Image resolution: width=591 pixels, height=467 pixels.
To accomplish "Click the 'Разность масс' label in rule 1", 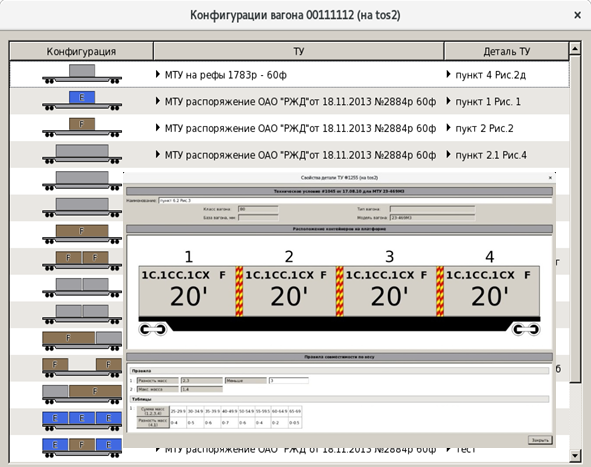I will click(x=158, y=381).
